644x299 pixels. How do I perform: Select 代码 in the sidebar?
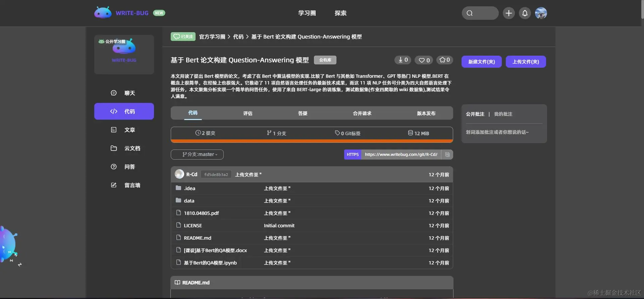click(124, 111)
